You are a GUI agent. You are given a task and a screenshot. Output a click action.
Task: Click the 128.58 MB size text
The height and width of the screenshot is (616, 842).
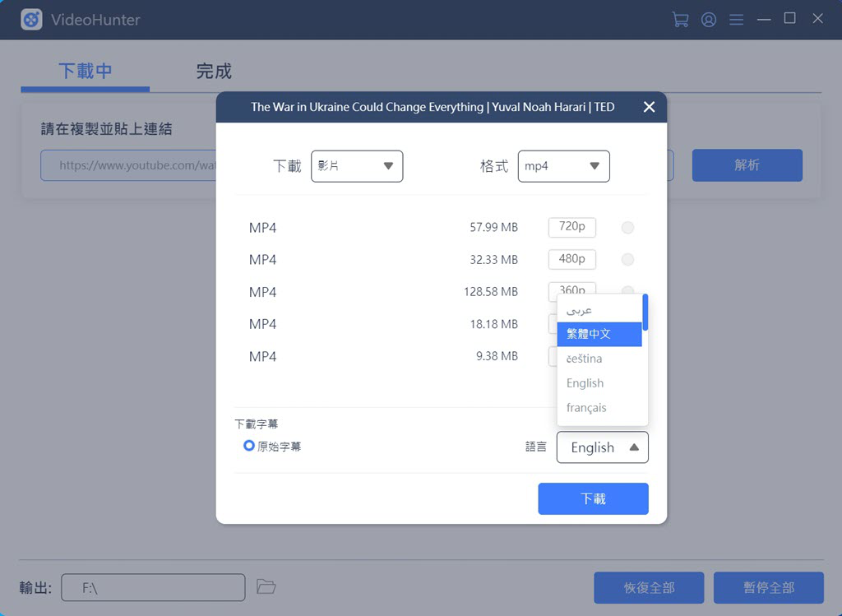tap(491, 292)
